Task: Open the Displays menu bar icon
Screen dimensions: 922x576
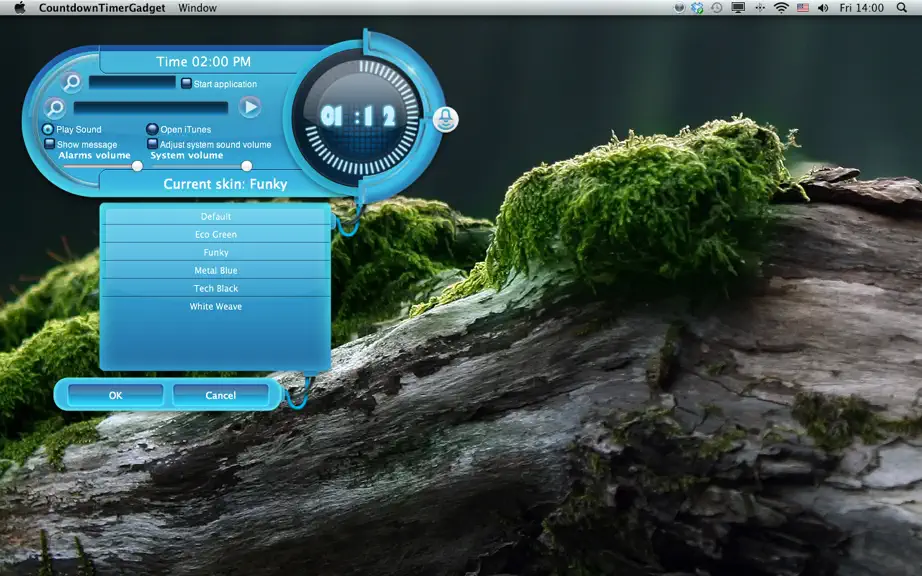Action: pyautogui.click(x=738, y=8)
